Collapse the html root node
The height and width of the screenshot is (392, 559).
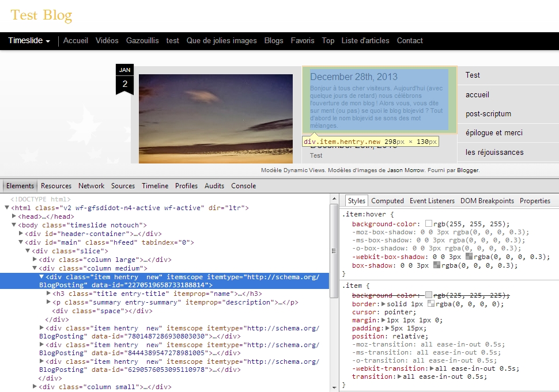coord(7,208)
